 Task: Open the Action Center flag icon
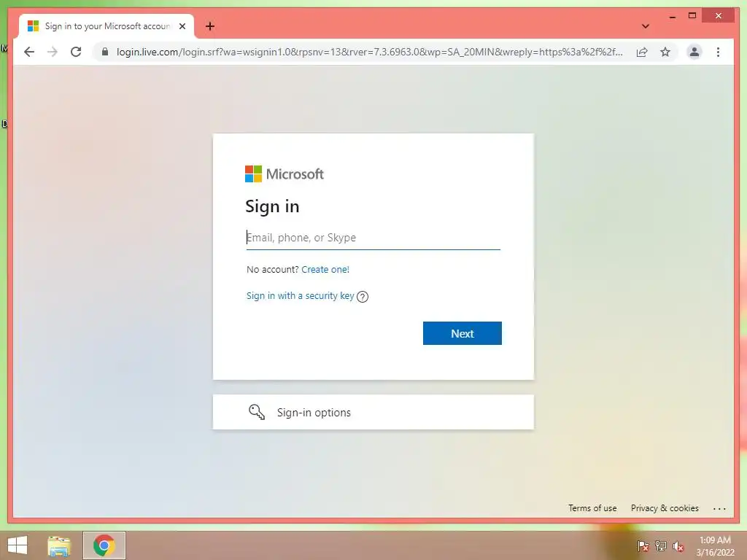pyautogui.click(x=643, y=546)
